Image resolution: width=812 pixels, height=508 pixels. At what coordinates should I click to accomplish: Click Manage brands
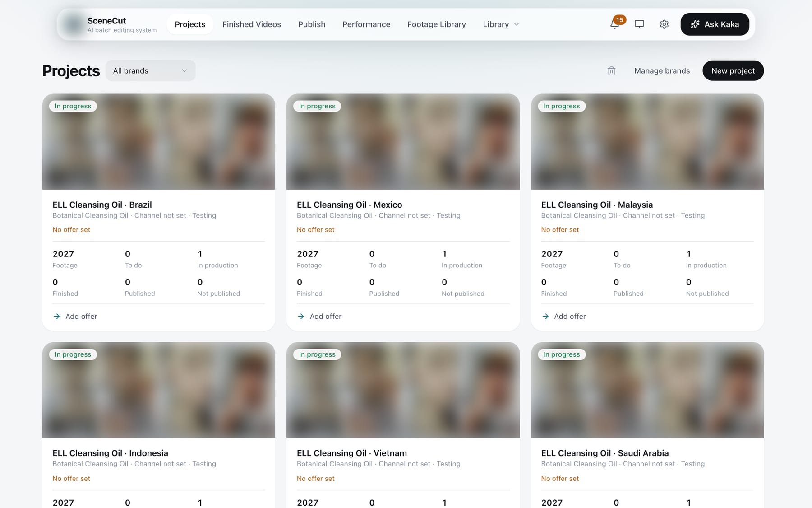pyautogui.click(x=662, y=71)
